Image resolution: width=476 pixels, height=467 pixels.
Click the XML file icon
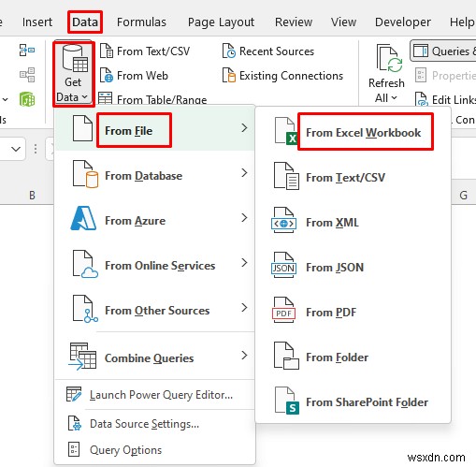283,220
